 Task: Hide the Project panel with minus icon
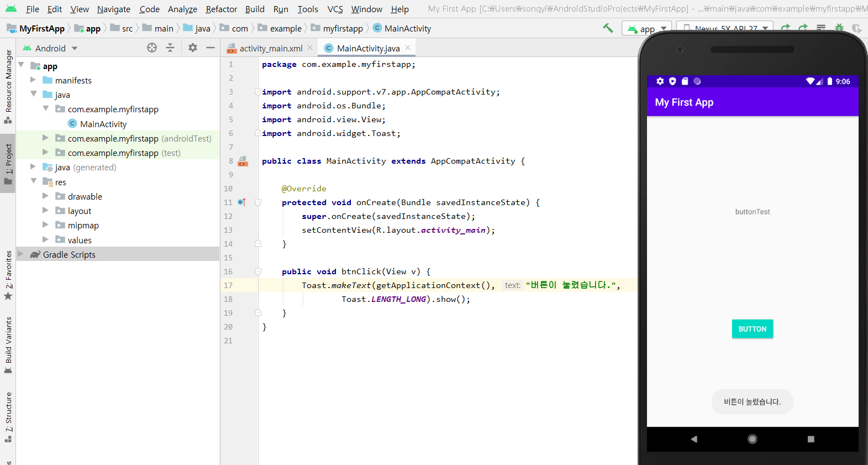coord(211,48)
